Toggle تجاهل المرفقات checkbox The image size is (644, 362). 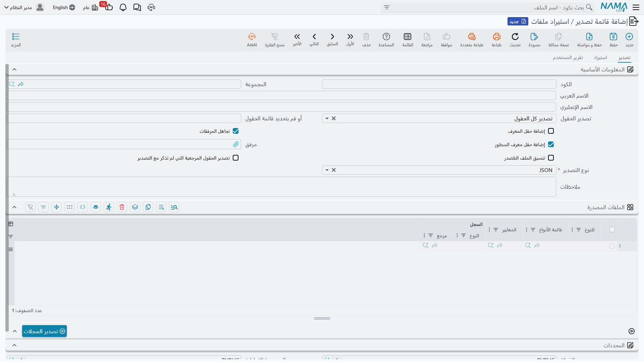236,131
